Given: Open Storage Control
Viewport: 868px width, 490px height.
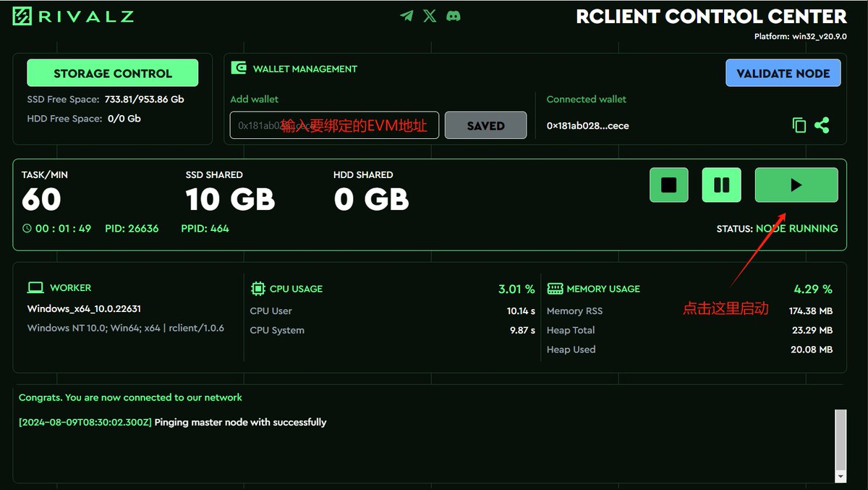Looking at the screenshot, I should coord(113,73).
